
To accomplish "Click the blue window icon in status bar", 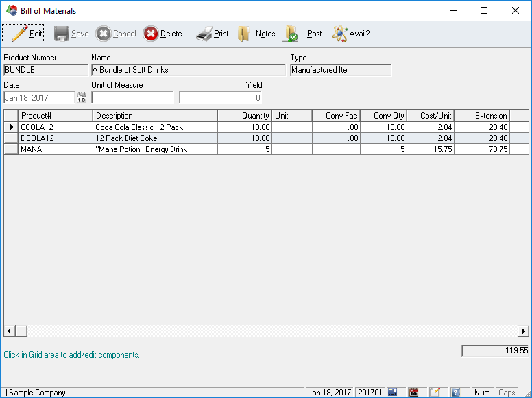I will click(393, 393).
